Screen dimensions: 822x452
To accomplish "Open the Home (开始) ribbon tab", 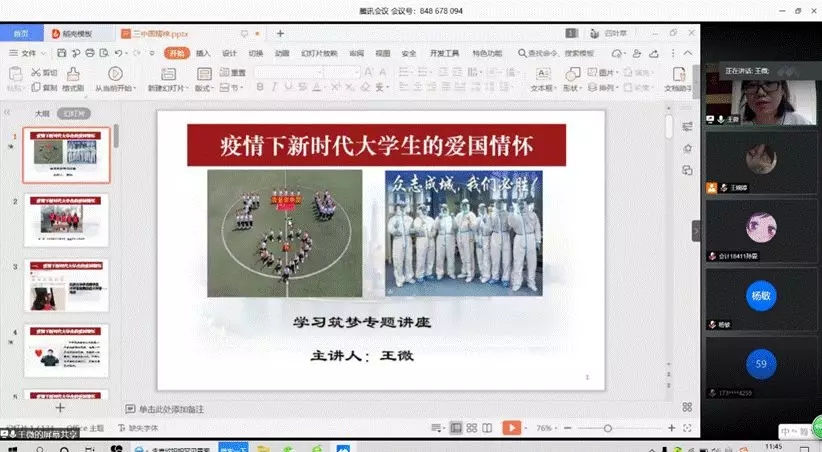I will coord(177,53).
